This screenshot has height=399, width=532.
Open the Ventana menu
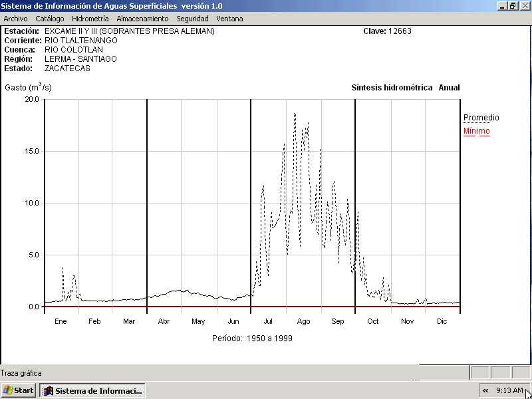point(229,19)
